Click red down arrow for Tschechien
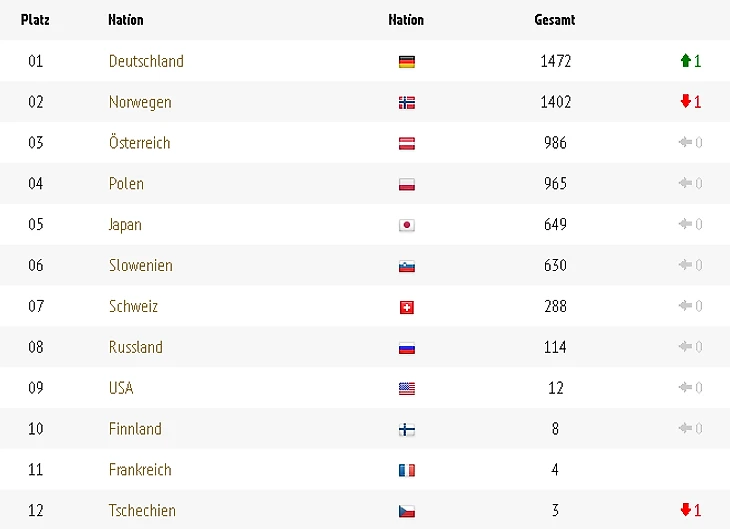 click(685, 509)
